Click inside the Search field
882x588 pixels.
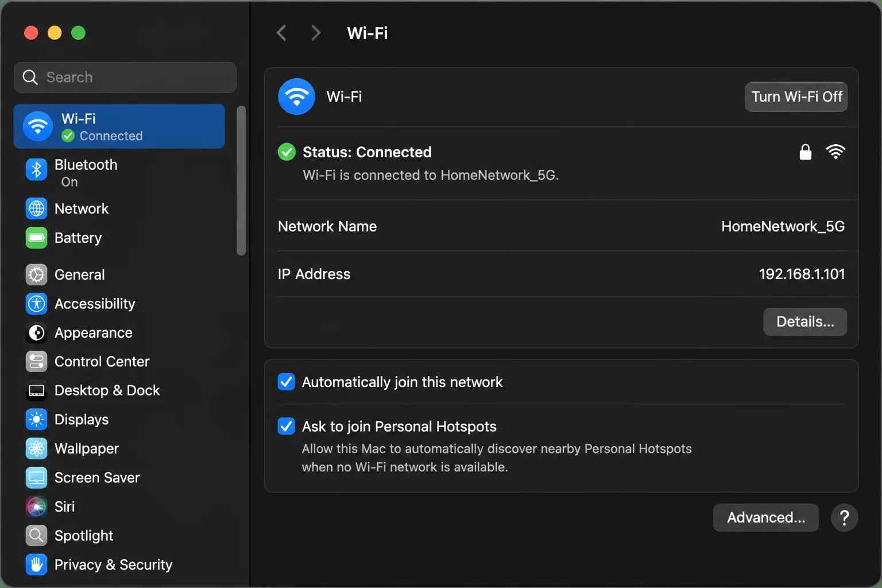[x=125, y=77]
